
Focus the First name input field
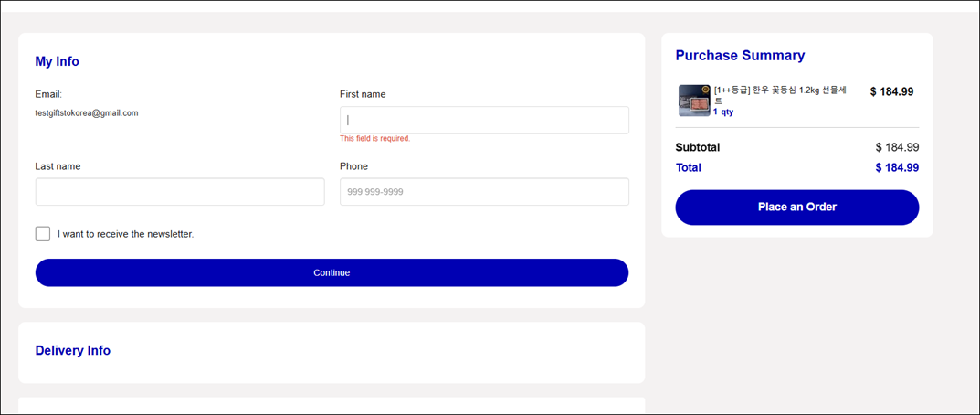(484, 120)
